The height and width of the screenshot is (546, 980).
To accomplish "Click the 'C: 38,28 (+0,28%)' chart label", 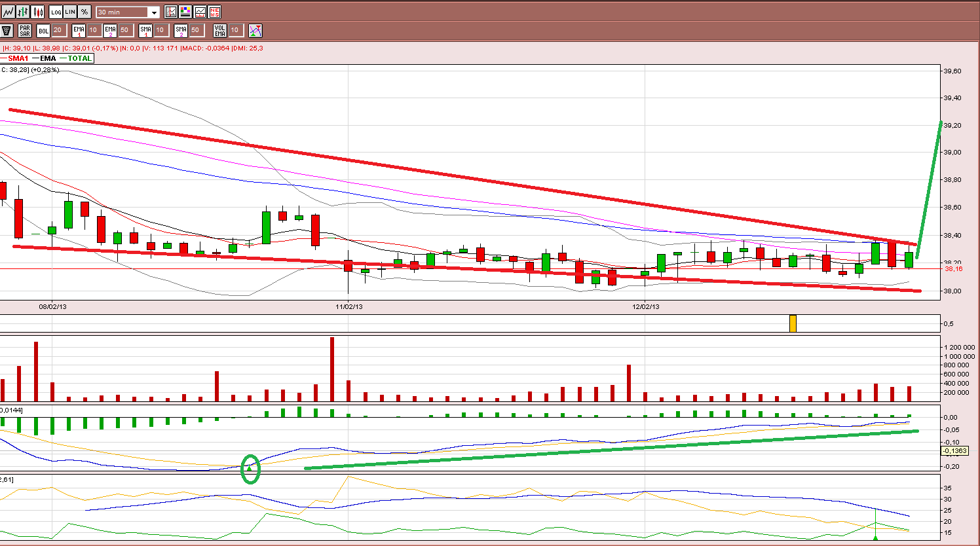I will pyautogui.click(x=30, y=69).
